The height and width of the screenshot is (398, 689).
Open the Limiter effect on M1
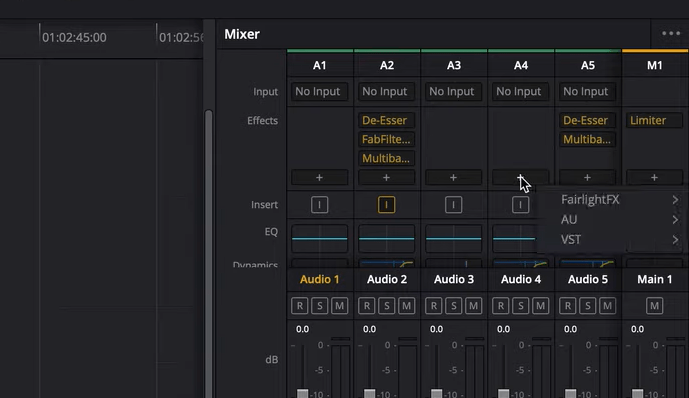[654, 120]
